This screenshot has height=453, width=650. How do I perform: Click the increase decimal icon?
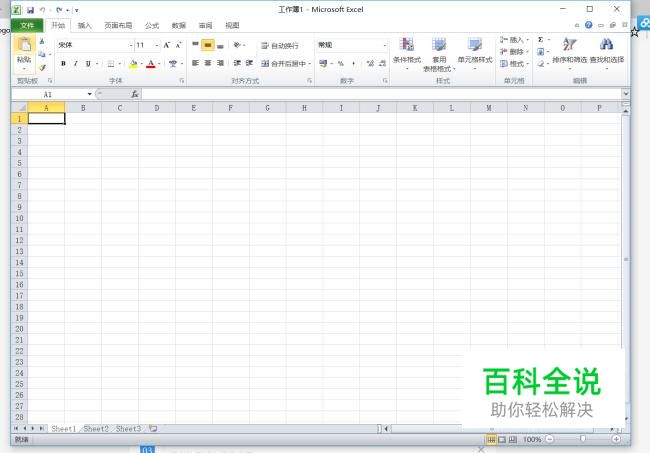[370, 63]
